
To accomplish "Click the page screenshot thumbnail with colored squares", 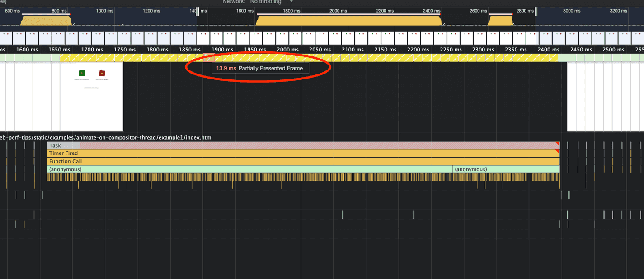I will (x=91, y=96).
